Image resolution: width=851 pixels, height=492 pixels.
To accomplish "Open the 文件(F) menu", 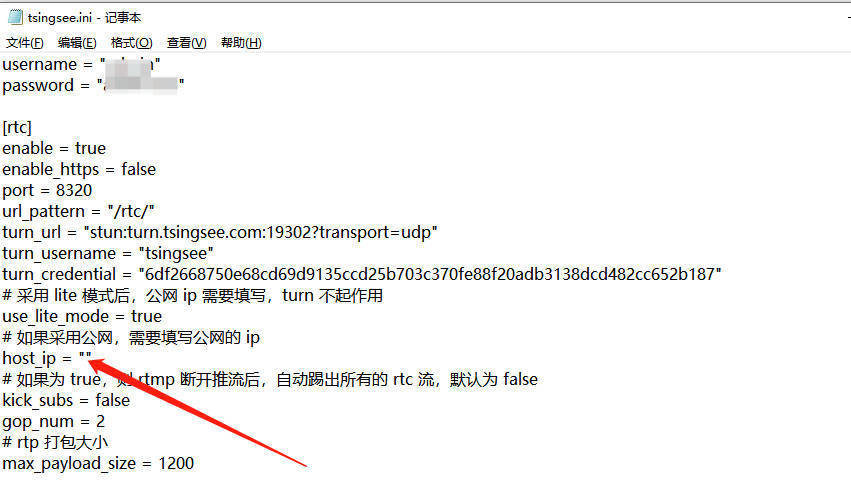I will [x=24, y=43].
